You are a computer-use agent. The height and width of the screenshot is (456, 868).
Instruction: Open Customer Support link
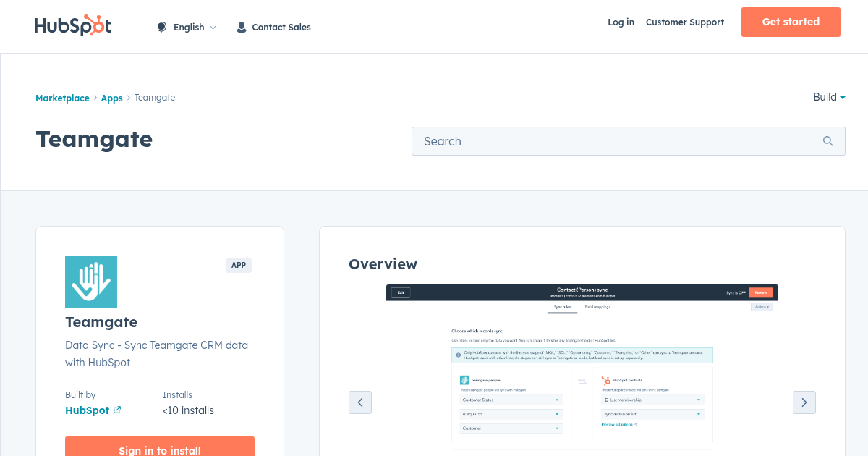click(685, 22)
